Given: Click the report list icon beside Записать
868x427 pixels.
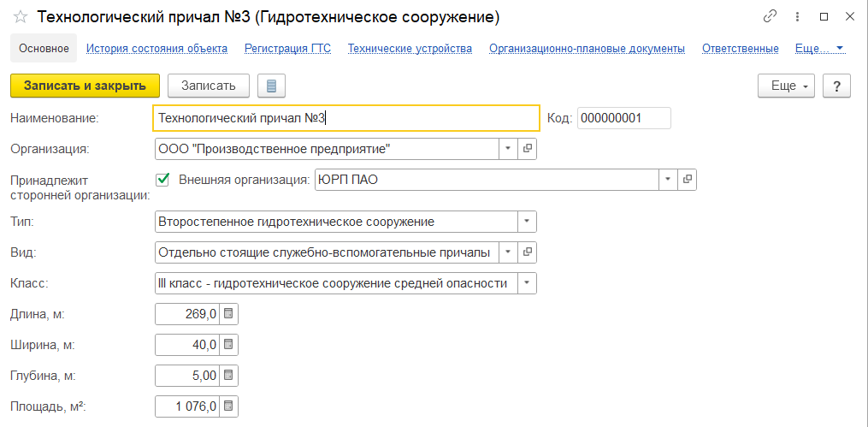Looking at the screenshot, I should (x=271, y=86).
